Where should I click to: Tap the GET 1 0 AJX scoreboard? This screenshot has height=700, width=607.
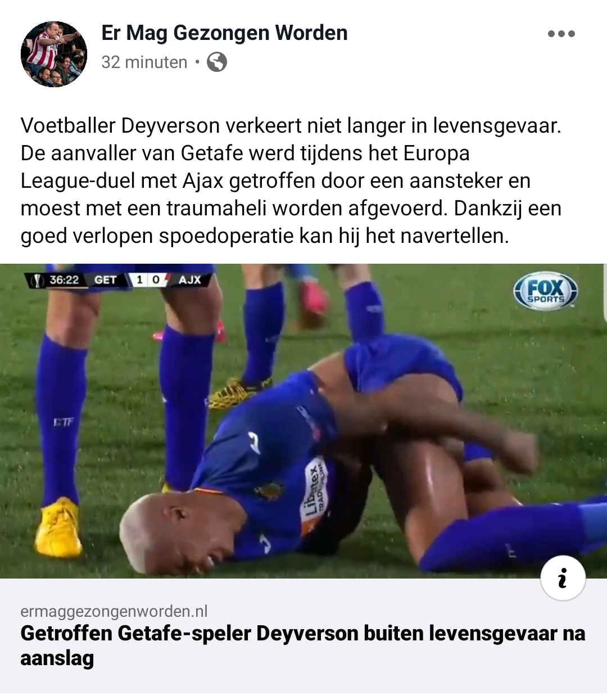119,280
